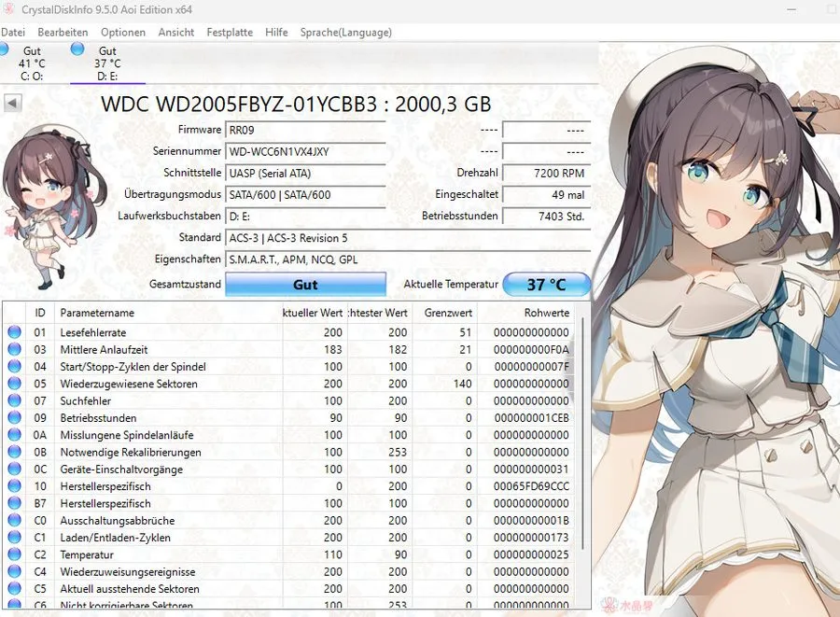Click the status orb for Wiederzuweisungsereignisse
840x617 pixels.
point(14,571)
